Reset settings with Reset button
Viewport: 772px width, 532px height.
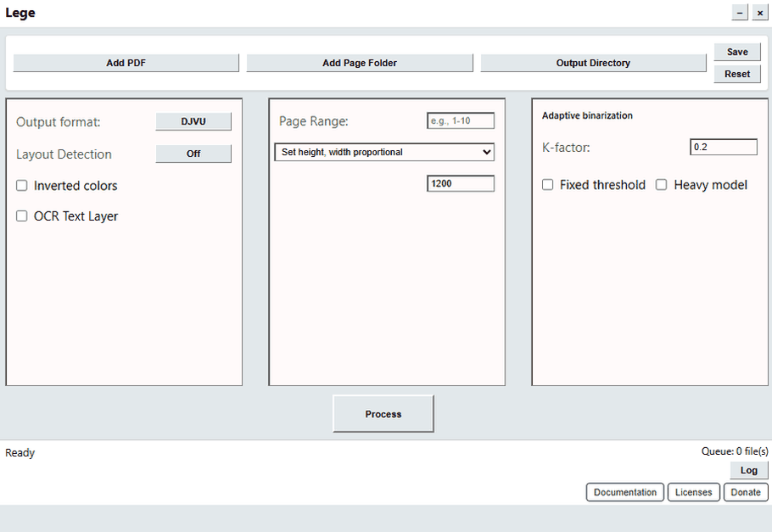pyautogui.click(x=737, y=74)
